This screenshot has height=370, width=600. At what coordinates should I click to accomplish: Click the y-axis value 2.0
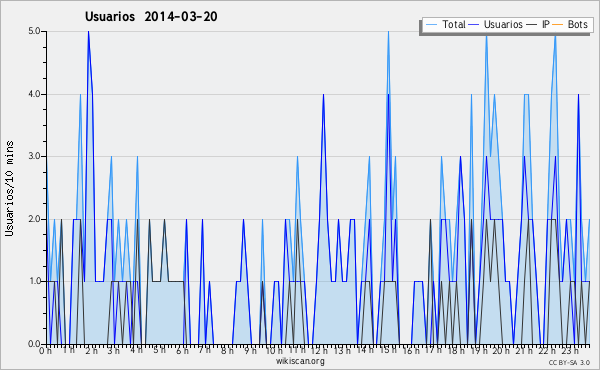(x=34, y=219)
